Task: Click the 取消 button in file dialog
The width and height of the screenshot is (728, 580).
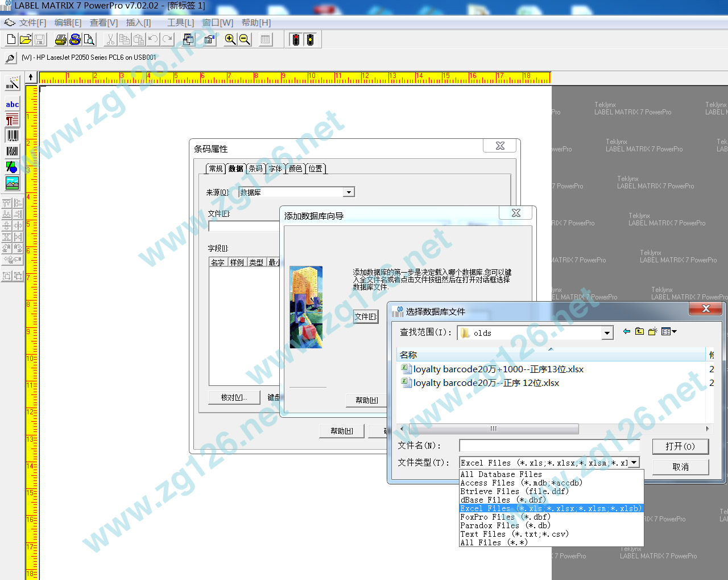Action: tap(680, 467)
